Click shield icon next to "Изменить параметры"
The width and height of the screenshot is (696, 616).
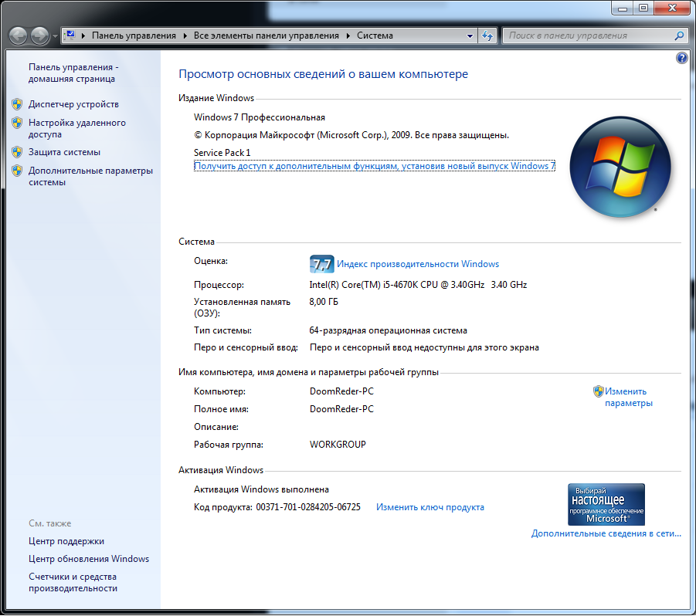[x=599, y=391]
